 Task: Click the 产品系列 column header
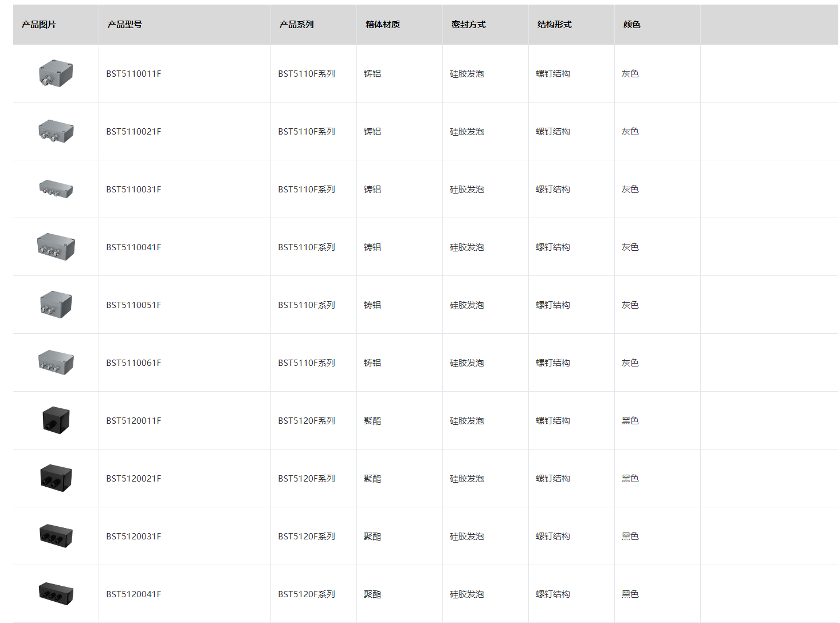296,25
